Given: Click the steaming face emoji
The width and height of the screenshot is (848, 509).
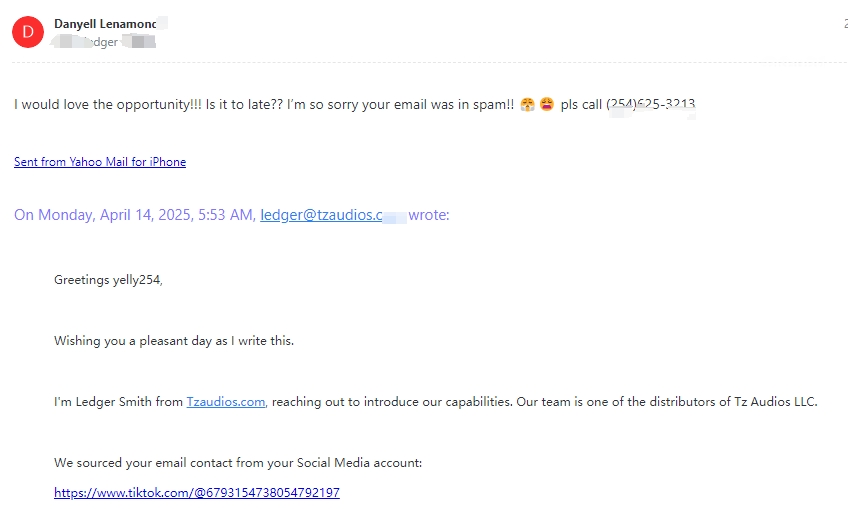Looking at the screenshot, I should [527, 104].
